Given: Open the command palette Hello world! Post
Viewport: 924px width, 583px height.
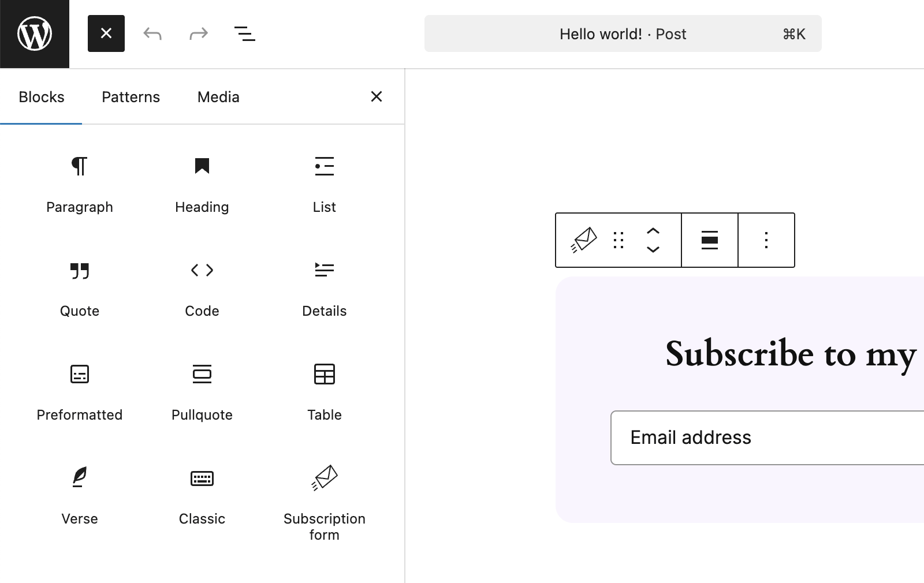Looking at the screenshot, I should click(x=623, y=33).
